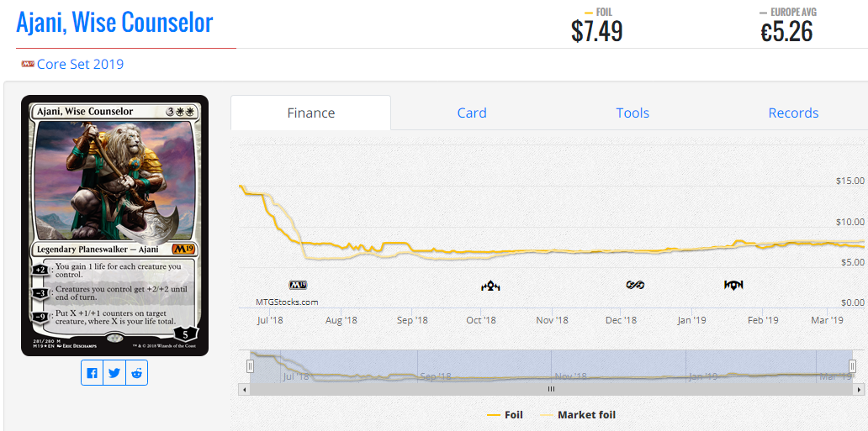Open the Core Set 2019 link
This screenshot has height=431, width=868.
80,64
